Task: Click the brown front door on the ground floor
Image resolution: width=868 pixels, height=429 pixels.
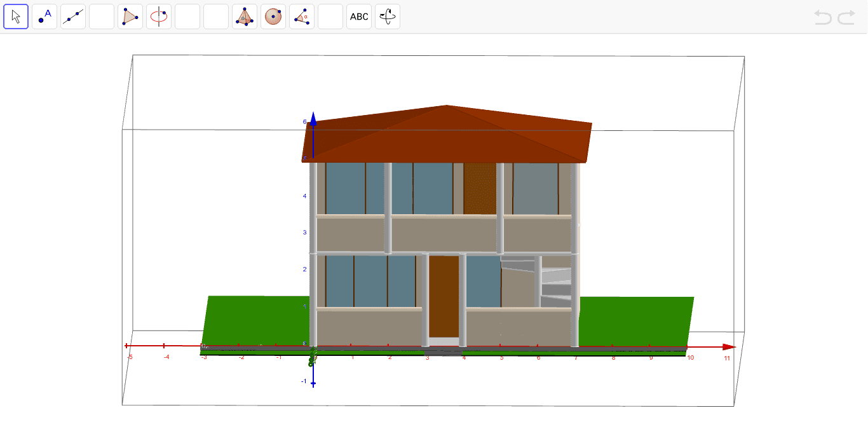Action: point(444,296)
